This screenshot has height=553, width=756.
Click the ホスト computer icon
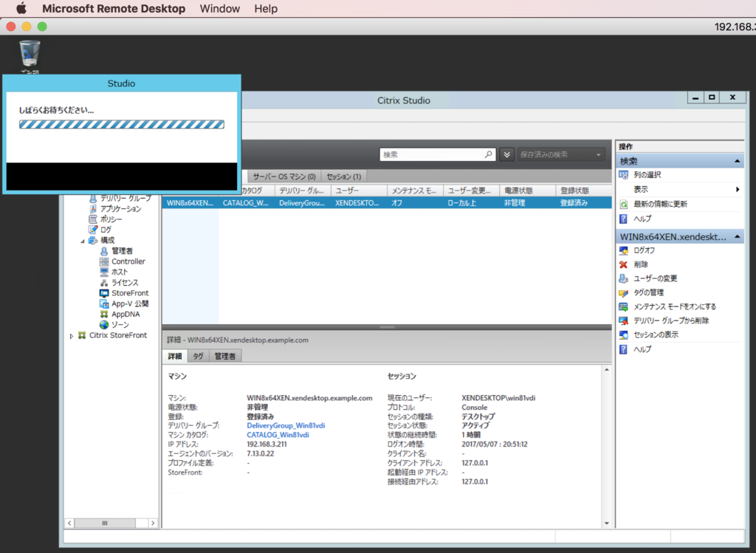[104, 272]
